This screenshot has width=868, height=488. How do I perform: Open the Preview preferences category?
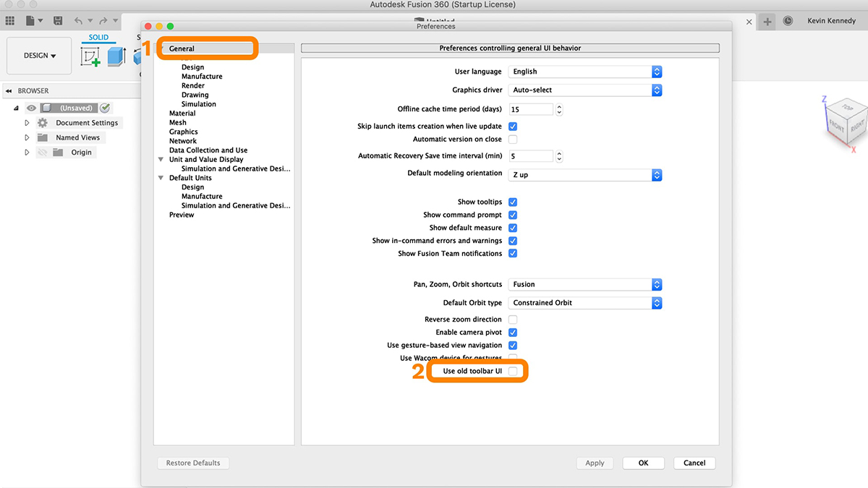[182, 215]
